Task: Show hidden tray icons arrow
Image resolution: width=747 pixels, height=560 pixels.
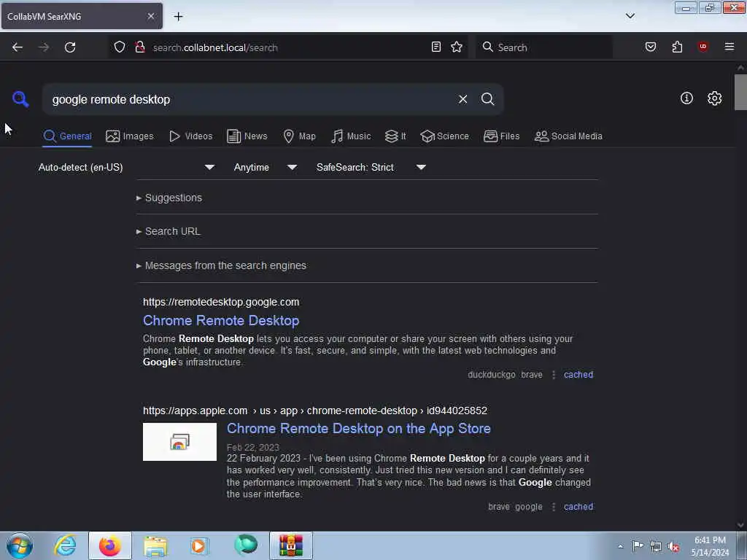Action: click(620, 547)
